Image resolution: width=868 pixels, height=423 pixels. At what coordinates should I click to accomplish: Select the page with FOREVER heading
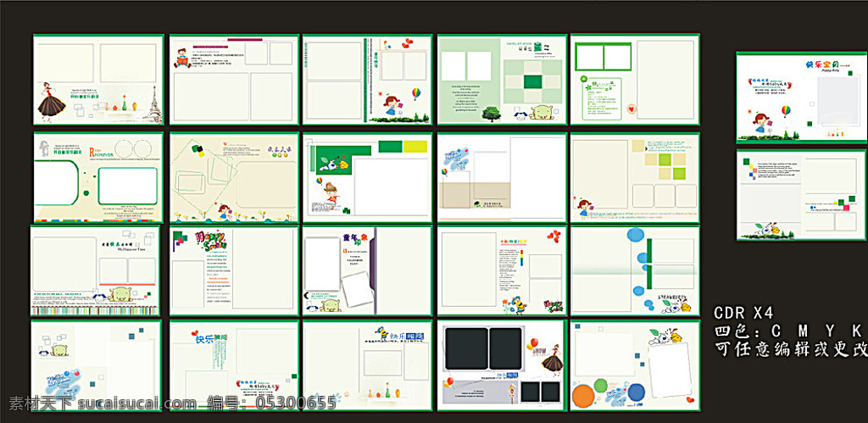coord(98,177)
